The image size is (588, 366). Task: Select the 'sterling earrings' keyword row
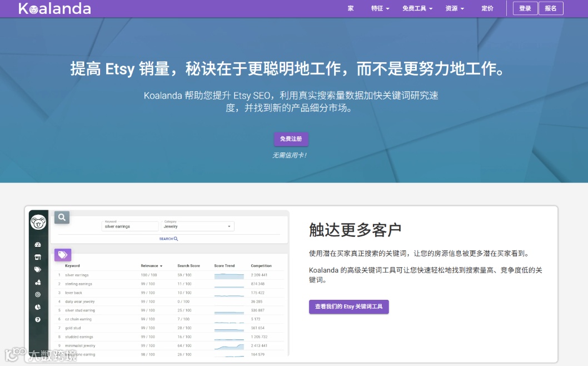pos(169,284)
